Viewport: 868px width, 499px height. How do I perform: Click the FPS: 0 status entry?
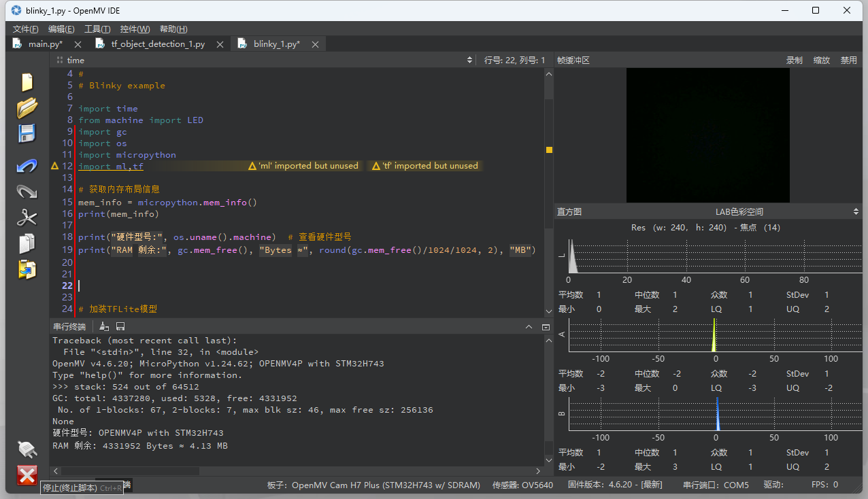824,485
